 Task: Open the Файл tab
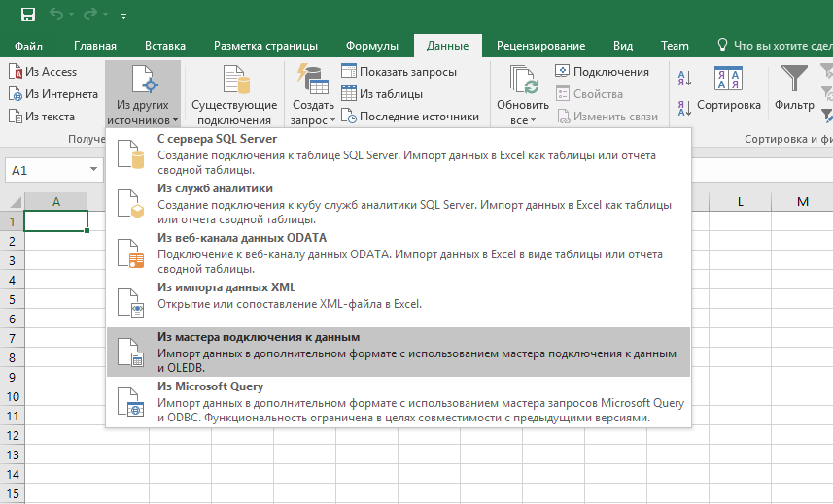coord(29,46)
